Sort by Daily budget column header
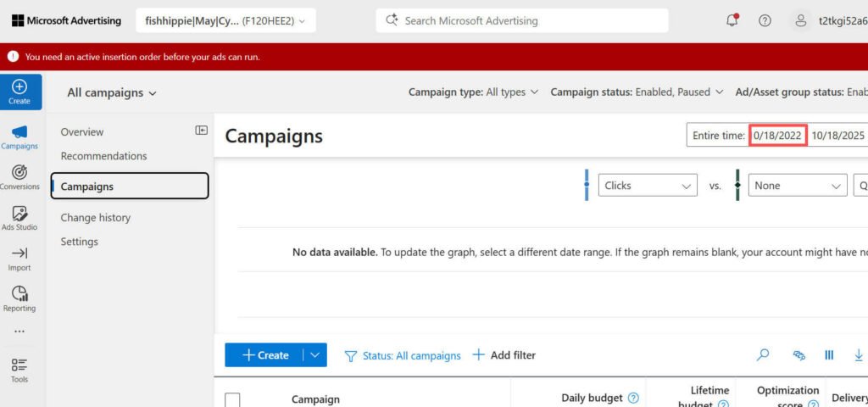 click(x=592, y=398)
